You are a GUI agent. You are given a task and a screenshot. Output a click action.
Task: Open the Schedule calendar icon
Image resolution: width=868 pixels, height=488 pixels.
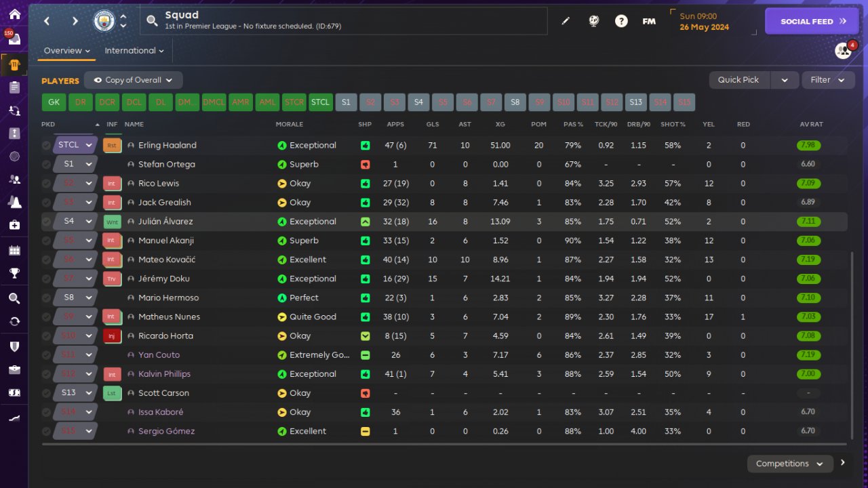(14, 251)
